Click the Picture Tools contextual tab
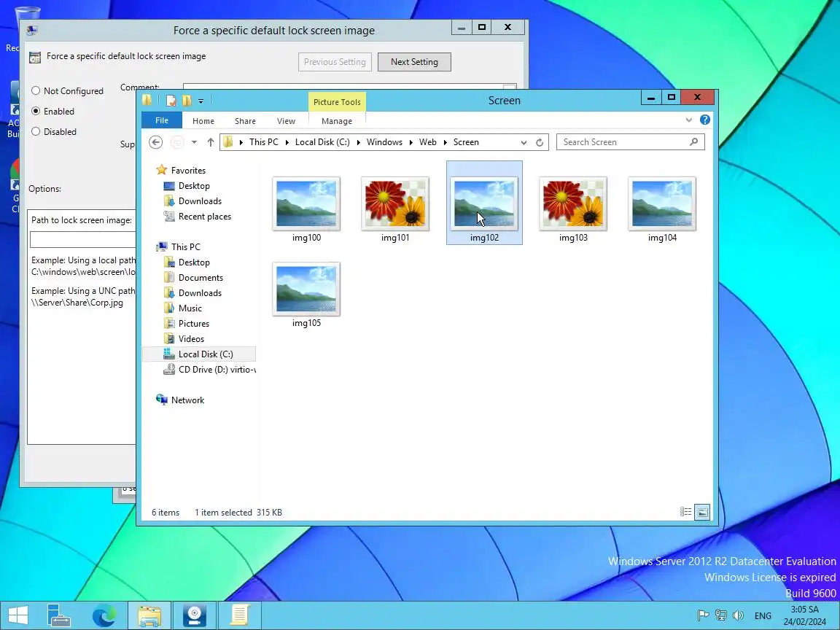Viewport: 840px width, 630px height. (x=337, y=102)
